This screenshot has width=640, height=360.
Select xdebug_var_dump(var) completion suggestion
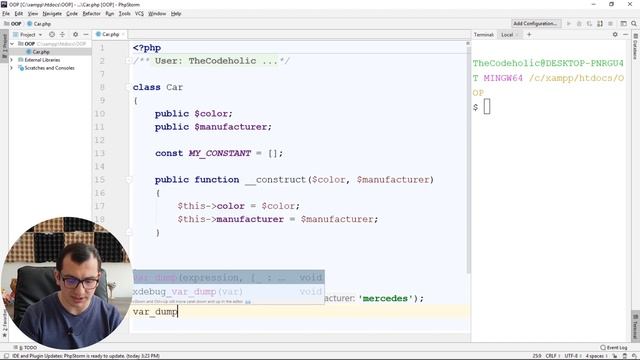(x=229, y=291)
